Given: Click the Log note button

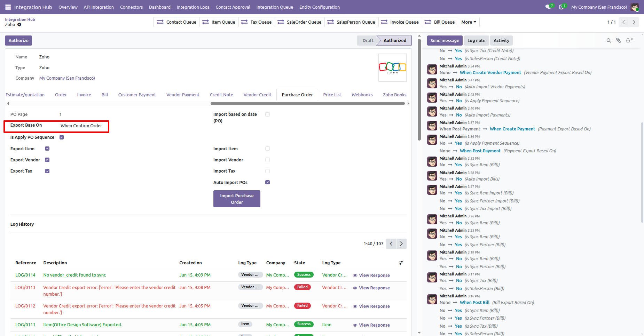Looking at the screenshot, I should [x=476, y=41].
